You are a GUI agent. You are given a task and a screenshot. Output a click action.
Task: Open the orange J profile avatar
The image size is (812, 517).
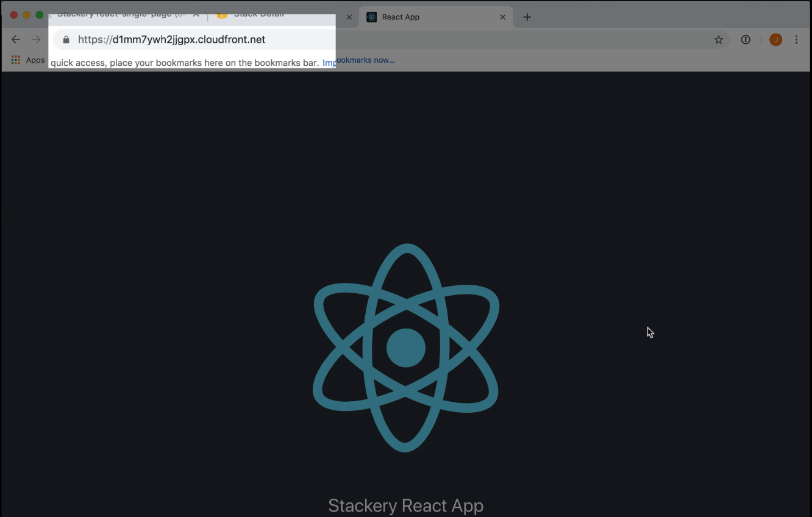point(775,40)
